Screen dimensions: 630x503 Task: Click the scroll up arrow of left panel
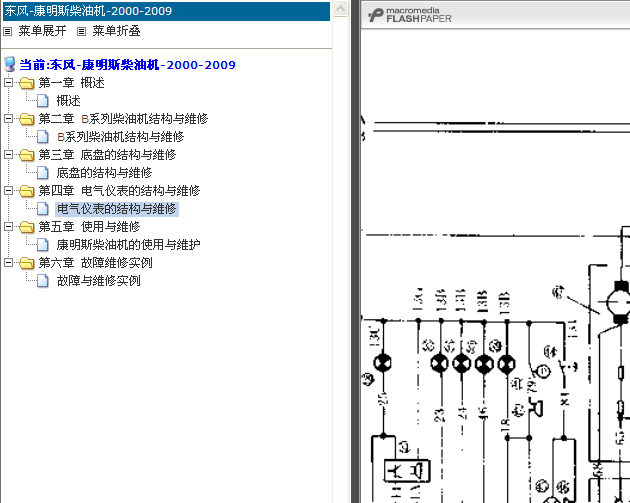(x=340, y=9)
